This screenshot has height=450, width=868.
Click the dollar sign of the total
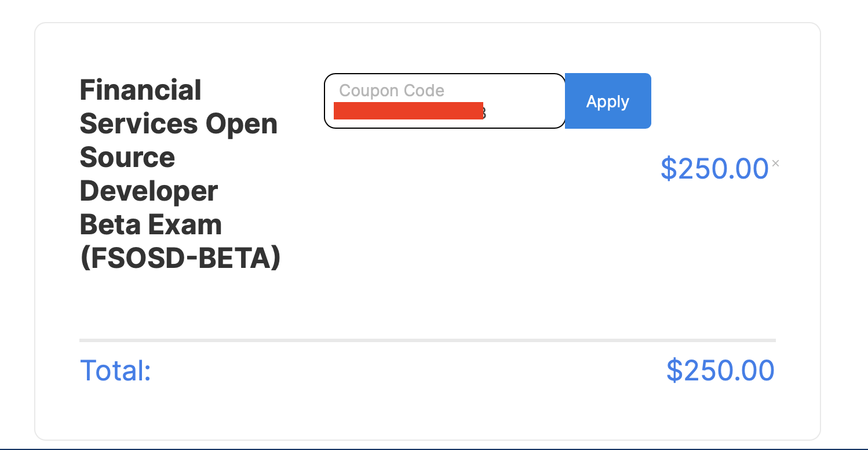pyautogui.click(x=674, y=371)
